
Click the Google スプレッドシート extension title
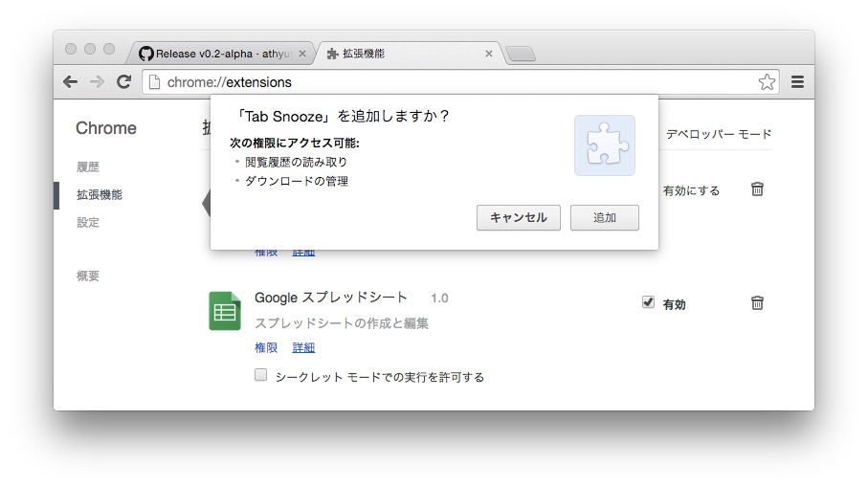coord(331,298)
